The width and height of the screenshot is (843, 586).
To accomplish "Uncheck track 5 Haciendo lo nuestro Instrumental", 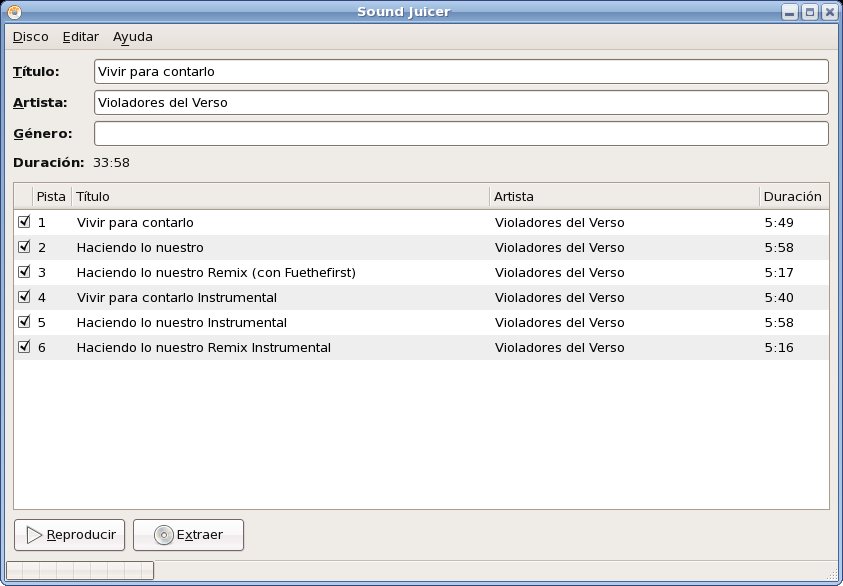I will tap(24, 322).
